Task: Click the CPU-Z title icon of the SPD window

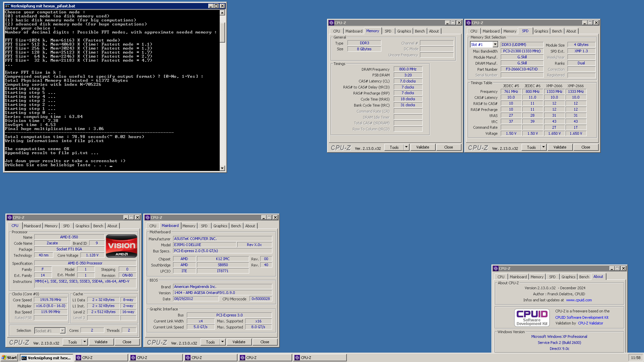Action: tap(469, 23)
